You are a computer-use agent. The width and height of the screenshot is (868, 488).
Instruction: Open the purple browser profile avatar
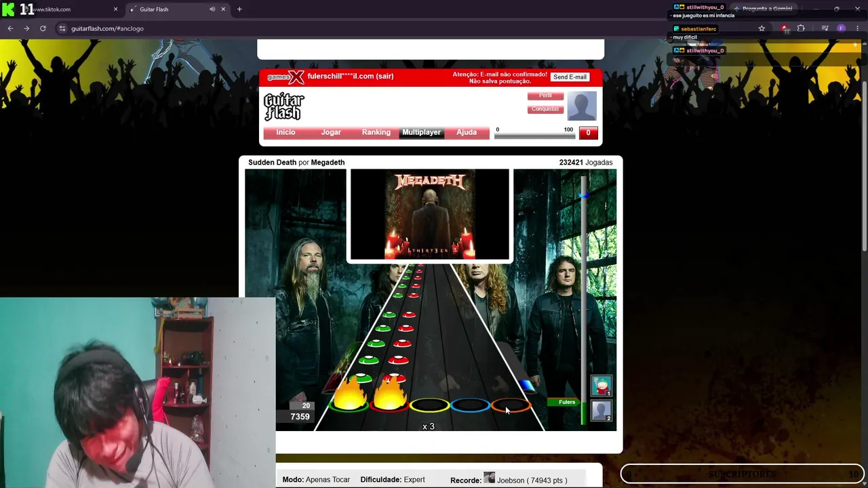pyautogui.click(x=842, y=28)
